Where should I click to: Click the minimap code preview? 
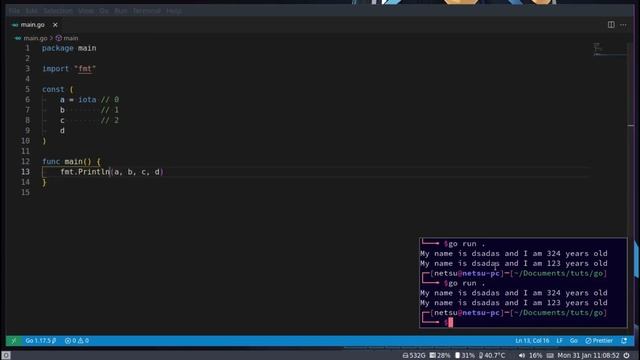pyautogui.click(x=609, y=48)
